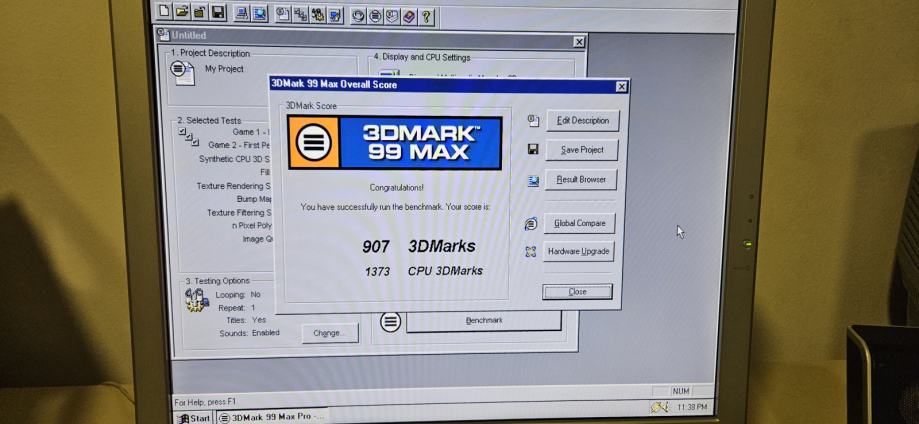Click the Open folder toolbar icon

point(182,11)
